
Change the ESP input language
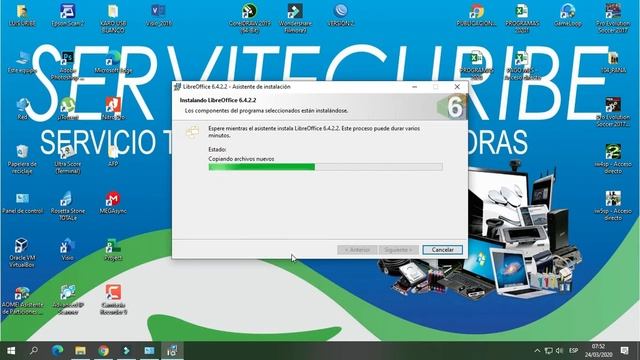573,351
